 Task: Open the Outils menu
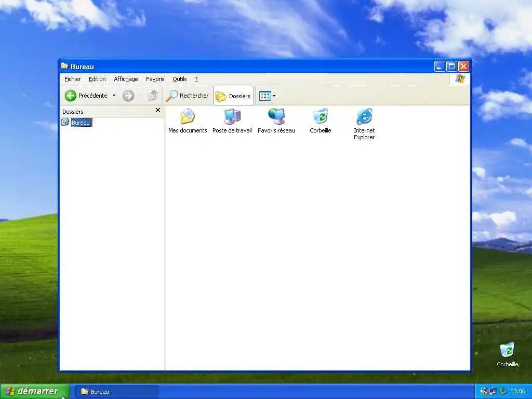pos(179,79)
